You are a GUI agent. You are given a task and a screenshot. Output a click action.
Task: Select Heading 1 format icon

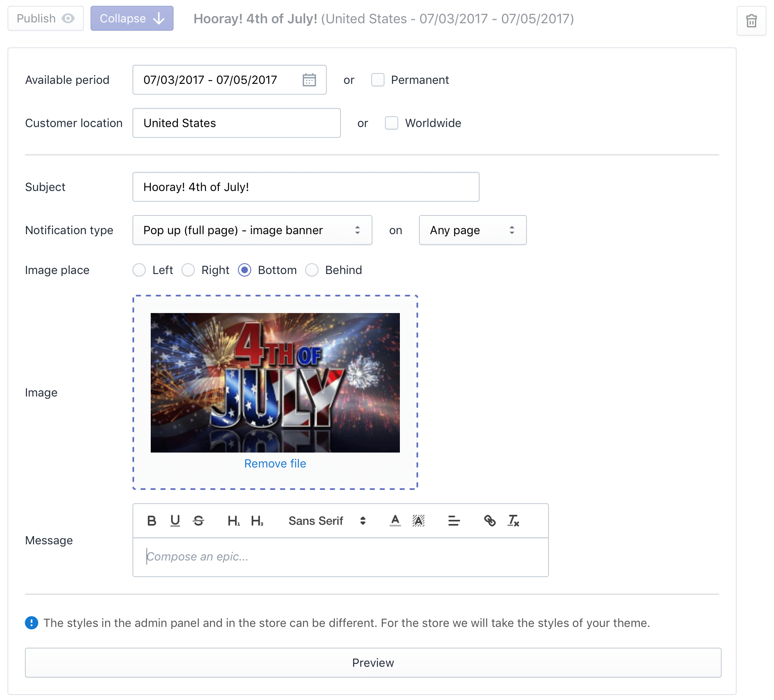pos(234,521)
